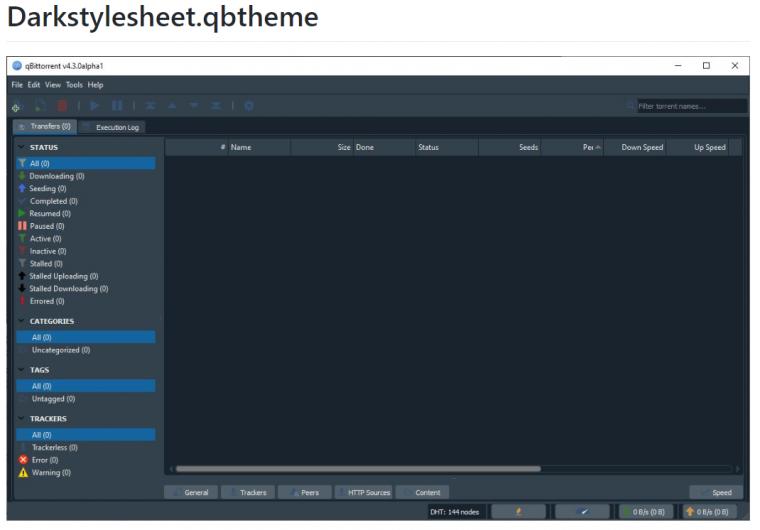
Task: Click the qBittorrent title bar logo
Action: coord(17,65)
